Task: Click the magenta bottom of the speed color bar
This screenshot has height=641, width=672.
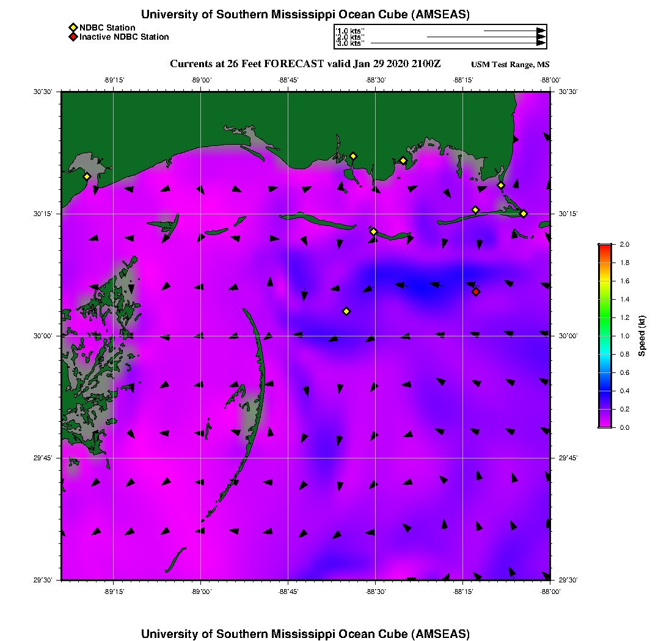Action: pyautogui.click(x=604, y=424)
